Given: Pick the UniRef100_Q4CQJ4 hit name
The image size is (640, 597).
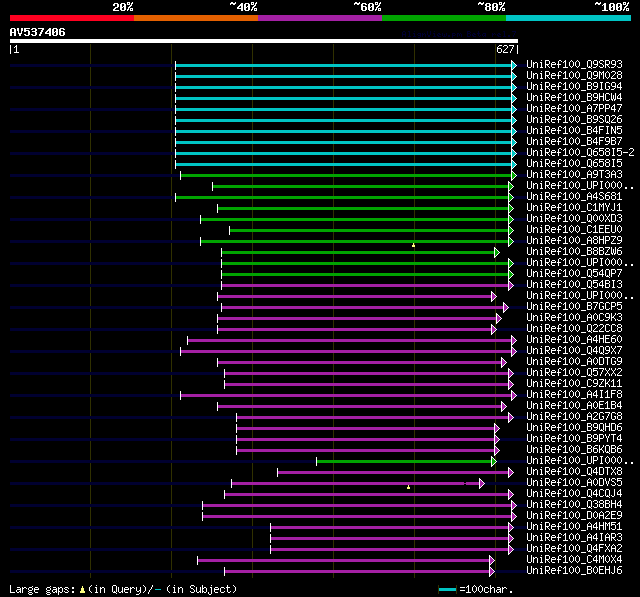Looking at the screenshot, I should [x=574, y=494].
